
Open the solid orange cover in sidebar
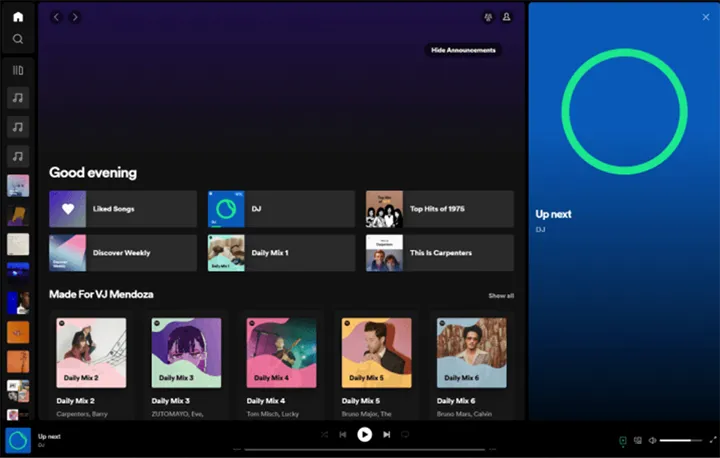coord(18,332)
